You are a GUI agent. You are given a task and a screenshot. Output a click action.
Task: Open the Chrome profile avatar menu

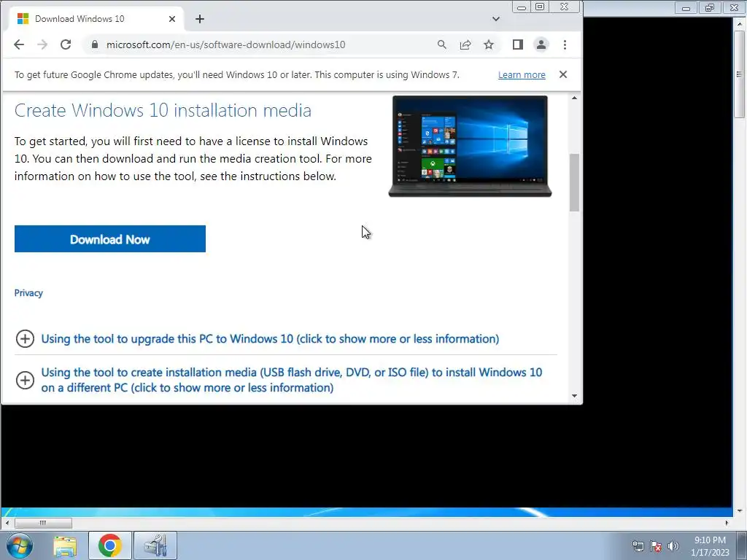[x=541, y=44]
